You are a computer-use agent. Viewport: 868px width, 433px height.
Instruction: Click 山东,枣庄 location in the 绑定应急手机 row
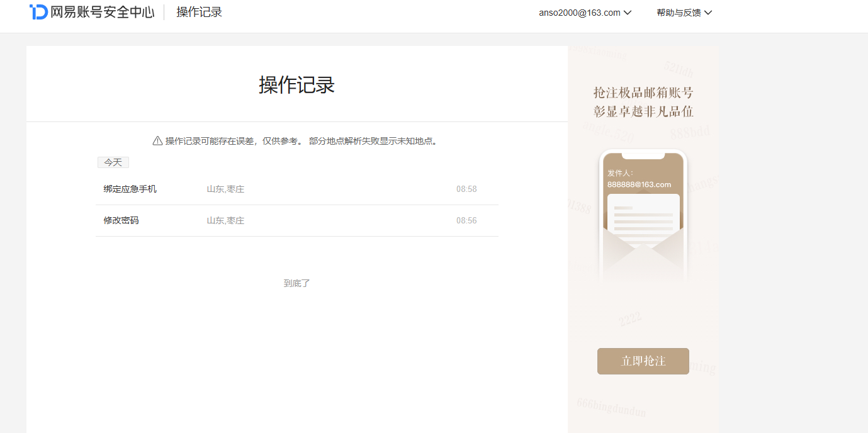[x=225, y=189]
